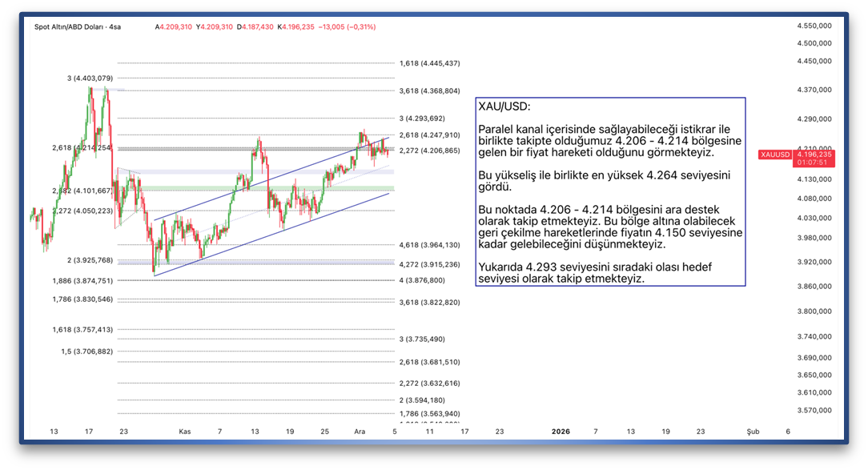Click 3.570,000 on the price scale
868x470 pixels.
(x=814, y=410)
